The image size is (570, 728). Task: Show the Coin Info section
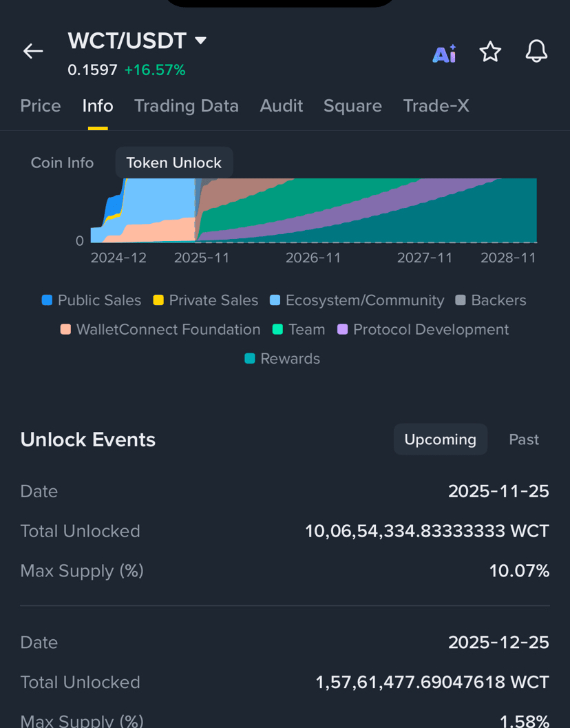click(x=62, y=163)
